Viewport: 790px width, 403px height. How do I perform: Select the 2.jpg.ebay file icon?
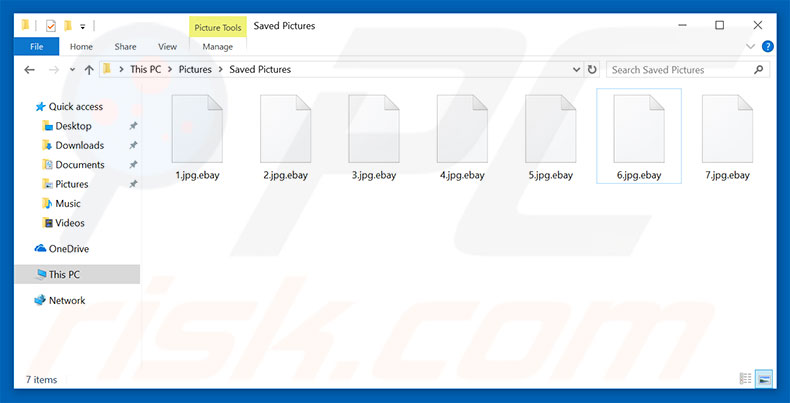pyautogui.click(x=286, y=128)
